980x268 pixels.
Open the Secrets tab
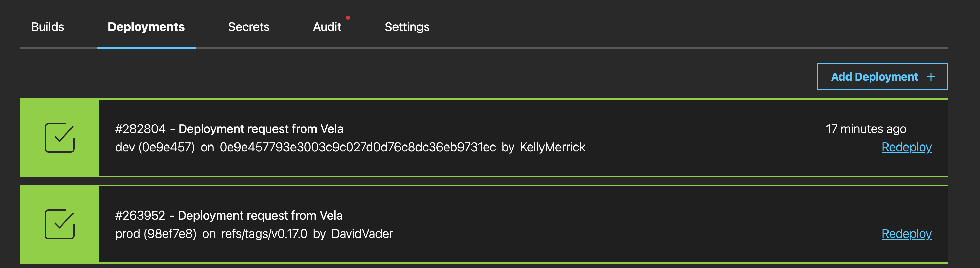[x=248, y=27]
